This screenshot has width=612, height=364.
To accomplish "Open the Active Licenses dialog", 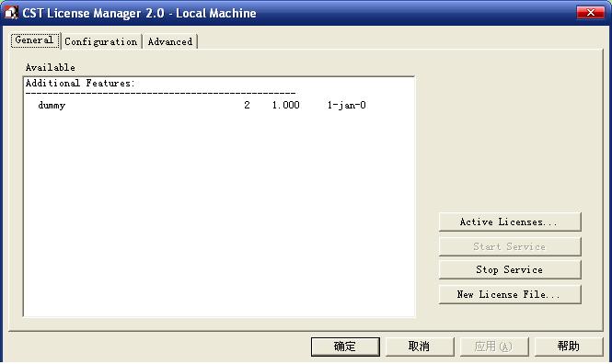I will [510, 222].
